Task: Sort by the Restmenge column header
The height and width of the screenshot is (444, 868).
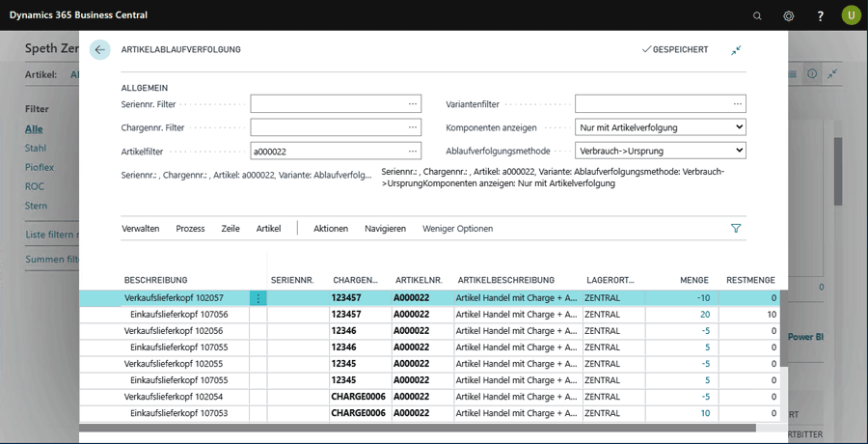Action: (750, 280)
